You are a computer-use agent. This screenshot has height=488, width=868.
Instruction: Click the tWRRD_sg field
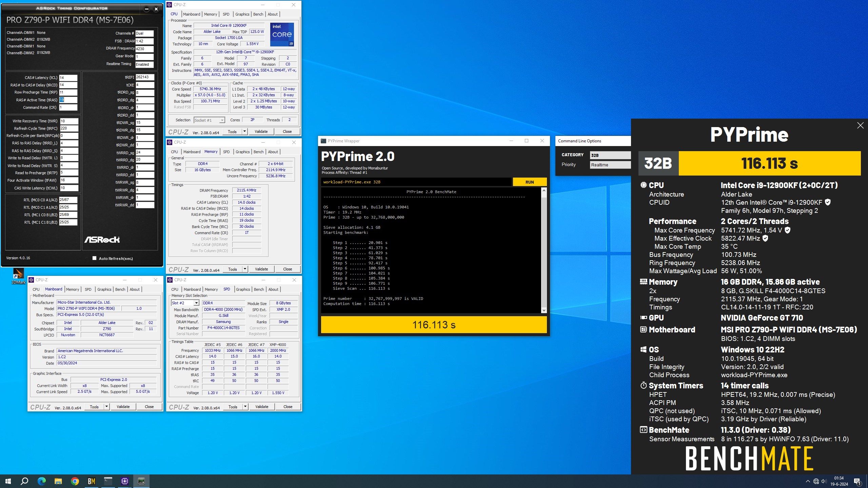coord(145,152)
